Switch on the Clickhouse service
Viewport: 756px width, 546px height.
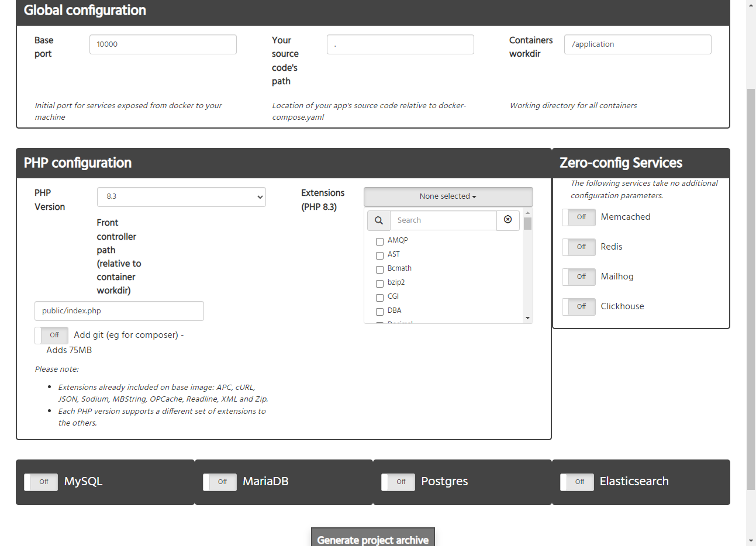coord(578,307)
